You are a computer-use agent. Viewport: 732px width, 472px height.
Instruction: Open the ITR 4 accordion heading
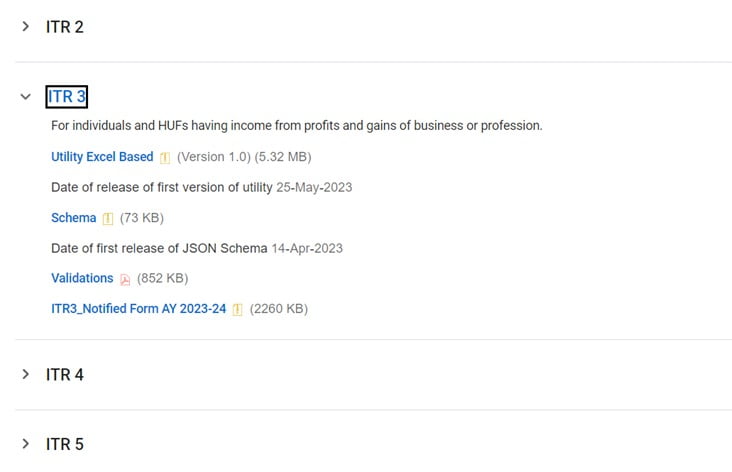[65, 375]
